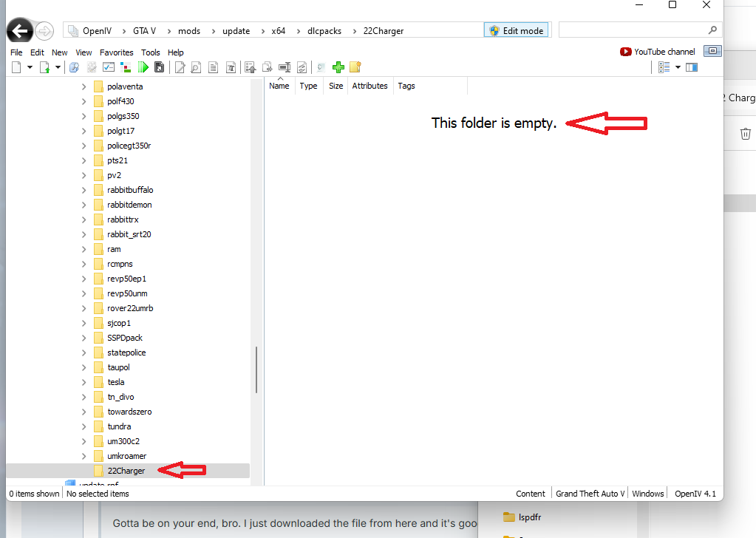Screen dimensions: 756x538
Task: Toggle Edit mode button
Action: tap(516, 30)
